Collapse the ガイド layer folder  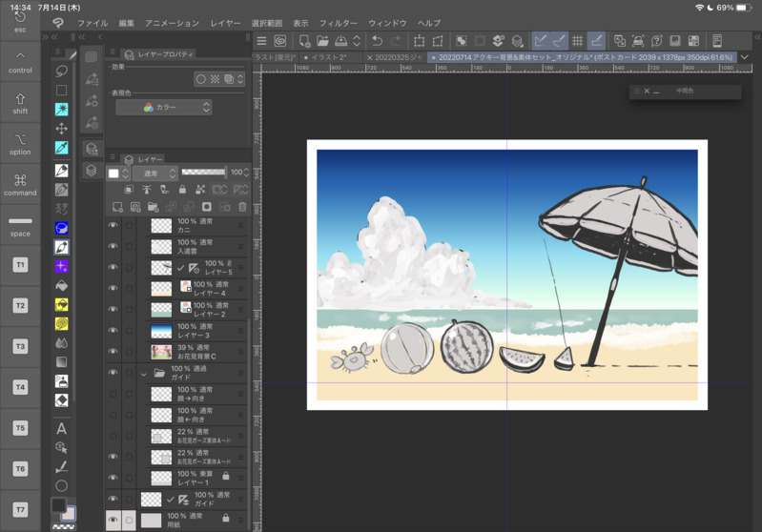(144, 374)
